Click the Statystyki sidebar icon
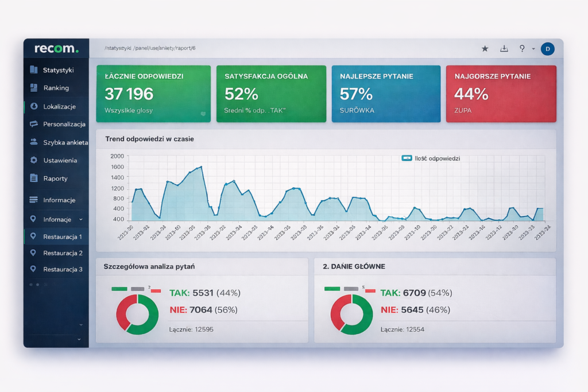Viewport: 588px width, 392px height. 33,70
